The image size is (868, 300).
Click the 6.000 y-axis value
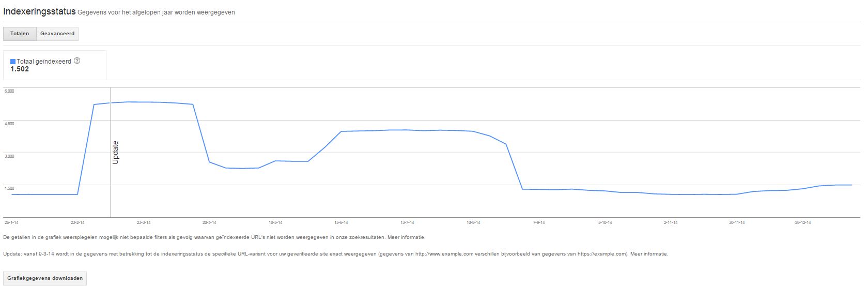pyautogui.click(x=9, y=91)
